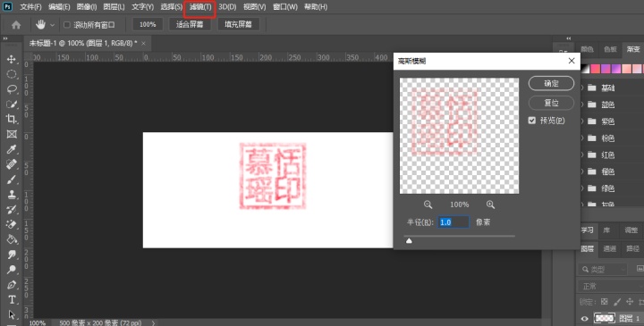Select the Spot Healing Brush tool

(x=12, y=164)
